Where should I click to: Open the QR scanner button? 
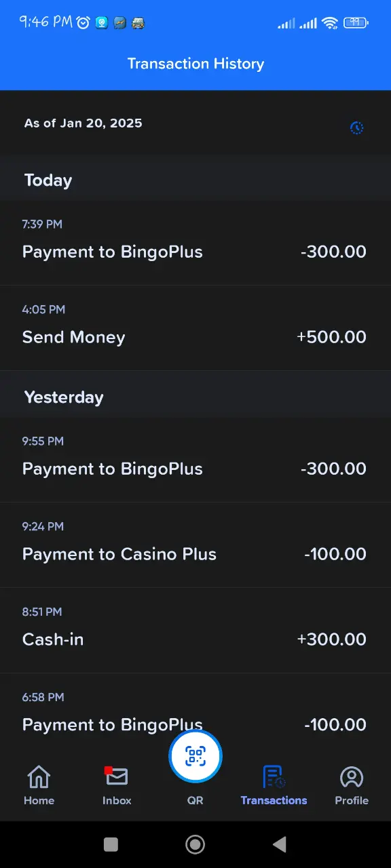pos(195,756)
